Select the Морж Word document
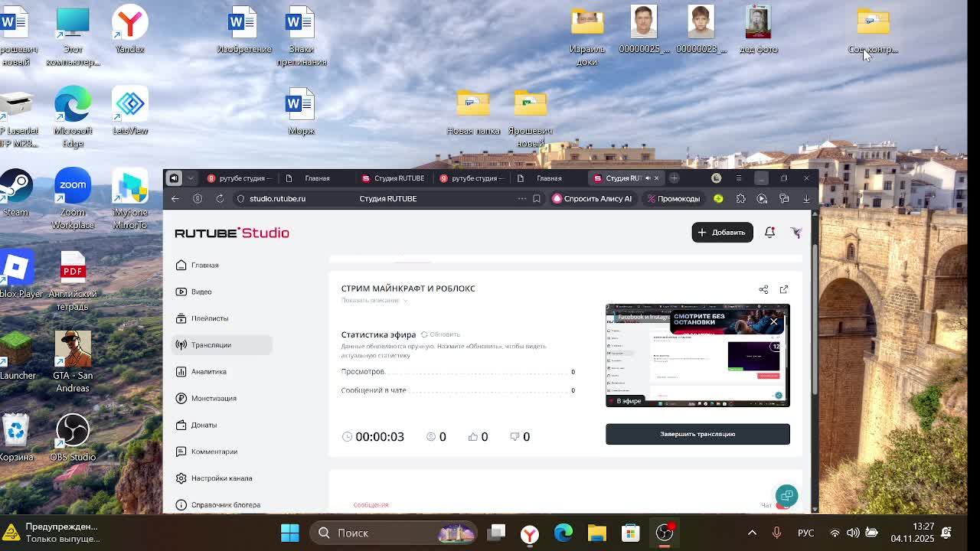This screenshot has height=551, width=980. [301, 112]
